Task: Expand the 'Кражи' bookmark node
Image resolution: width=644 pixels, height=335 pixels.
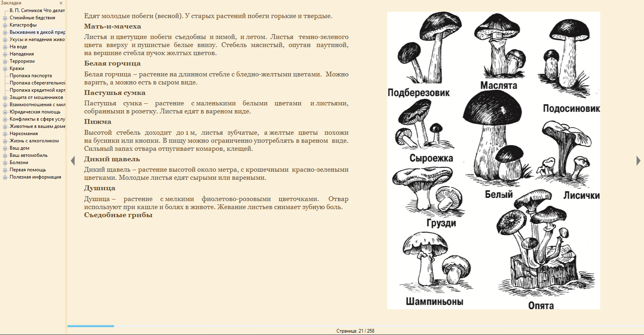Action: click(x=5, y=68)
